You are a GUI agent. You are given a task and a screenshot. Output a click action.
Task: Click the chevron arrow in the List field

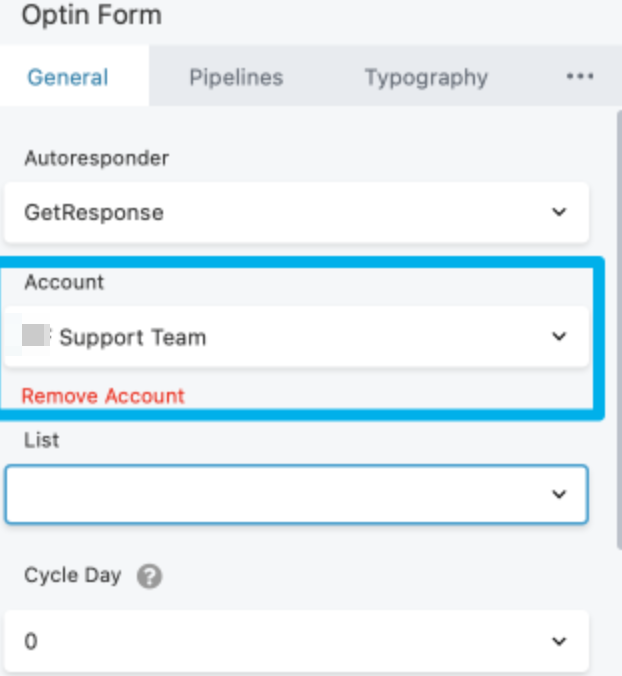pos(559,494)
